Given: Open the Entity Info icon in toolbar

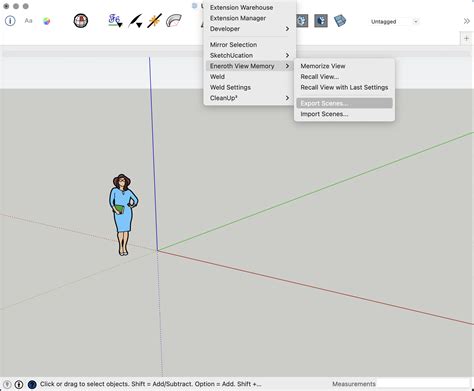Looking at the screenshot, I should (10, 21).
